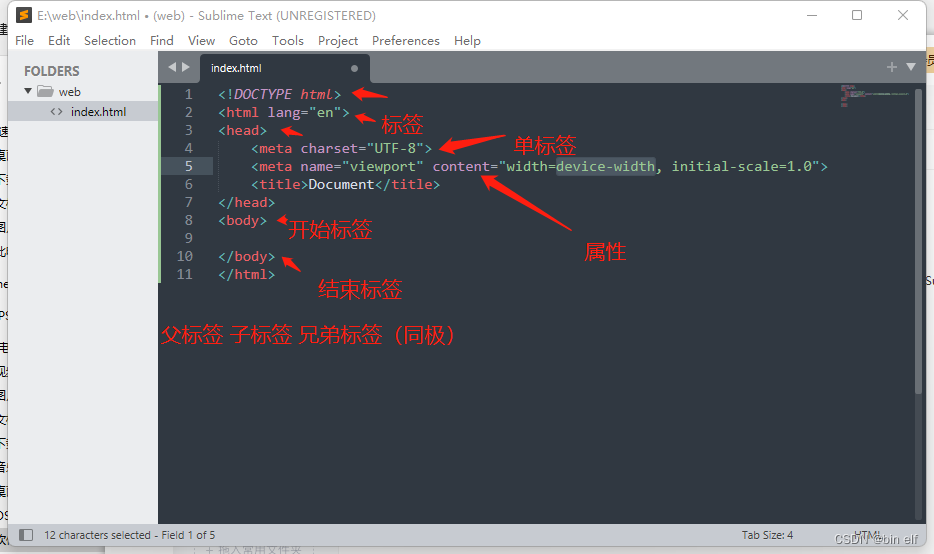Close the Sublime Text window
The width and height of the screenshot is (934, 554).
pyautogui.click(x=902, y=15)
